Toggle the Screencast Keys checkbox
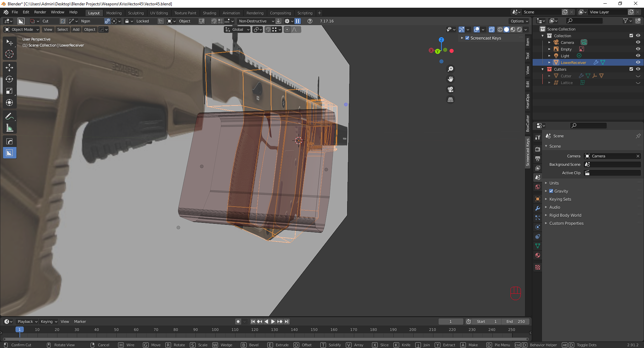Image resolution: width=644 pixels, height=348 pixels. click(x=467, y=38)
